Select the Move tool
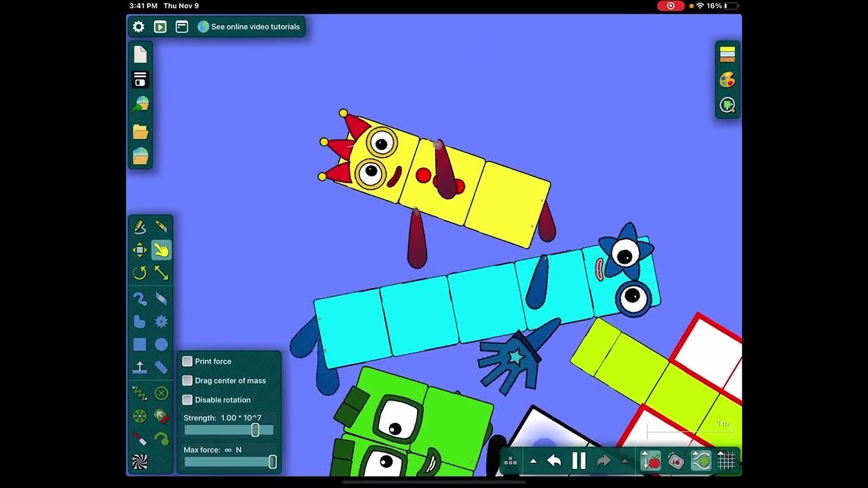 [140, 250]
